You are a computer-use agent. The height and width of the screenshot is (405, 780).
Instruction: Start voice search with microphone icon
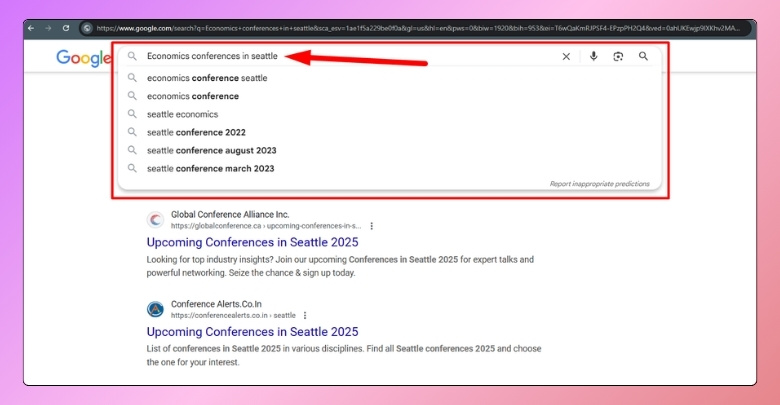593,56
